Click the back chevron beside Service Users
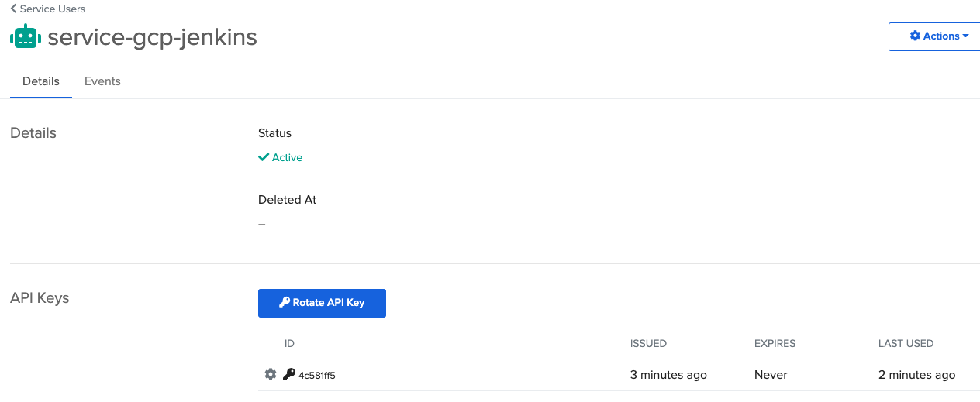The image size is (980, 402). click(13, 9)
